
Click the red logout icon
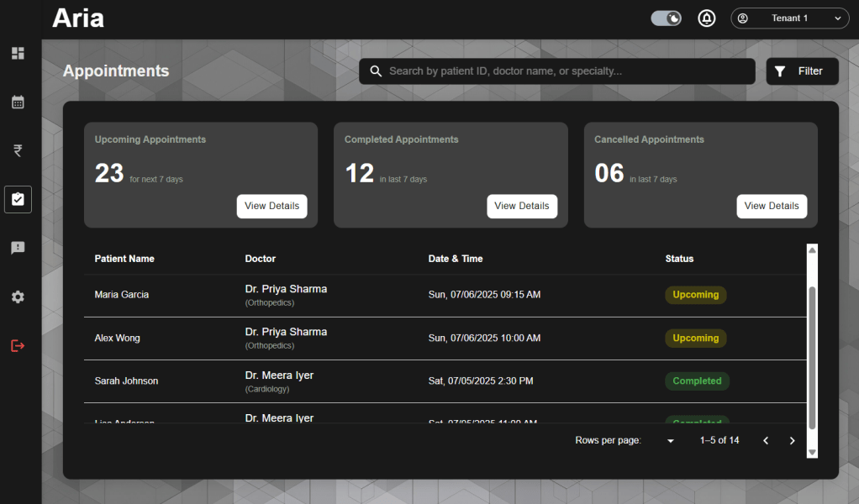coord(18,346)
